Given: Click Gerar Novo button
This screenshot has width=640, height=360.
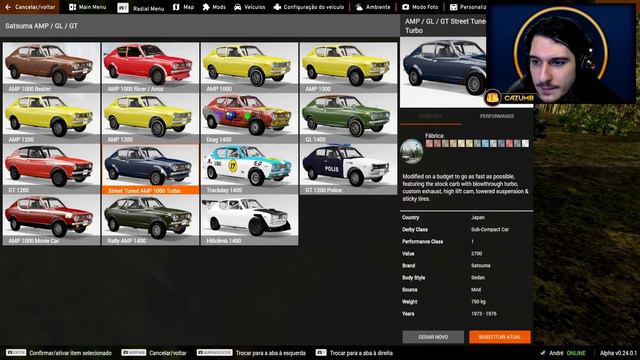Looking at the screenshot, I should coord(433,337).
